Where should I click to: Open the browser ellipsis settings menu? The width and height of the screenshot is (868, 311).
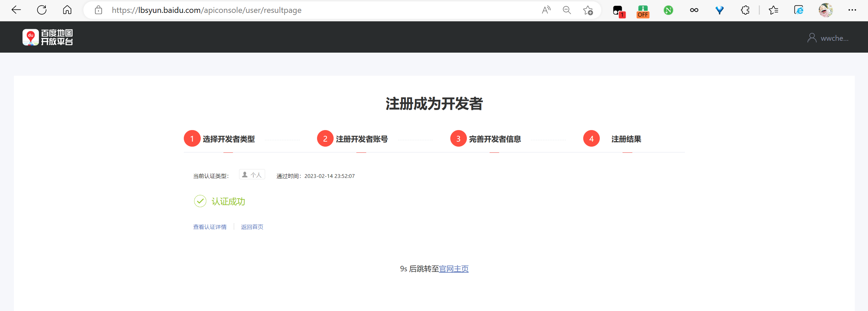point(852,10)
